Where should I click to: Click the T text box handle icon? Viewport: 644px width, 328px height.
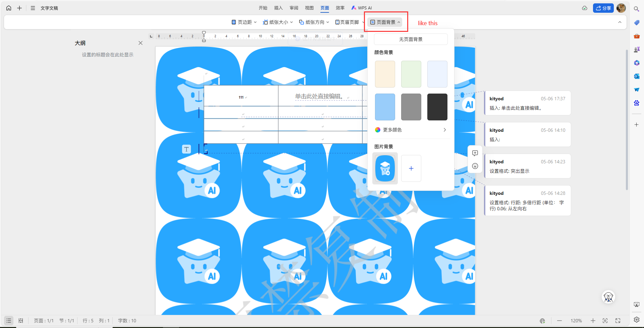(x=186, y=149)
